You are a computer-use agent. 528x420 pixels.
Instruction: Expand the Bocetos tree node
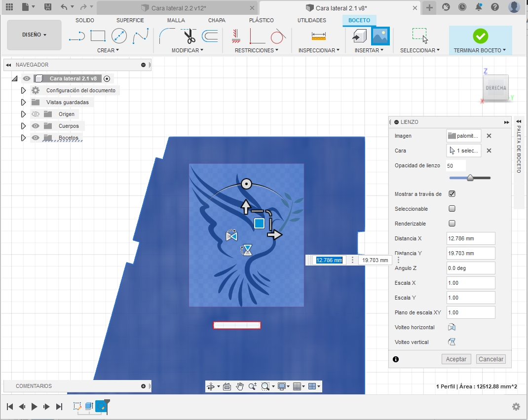(x=23, y=138)
